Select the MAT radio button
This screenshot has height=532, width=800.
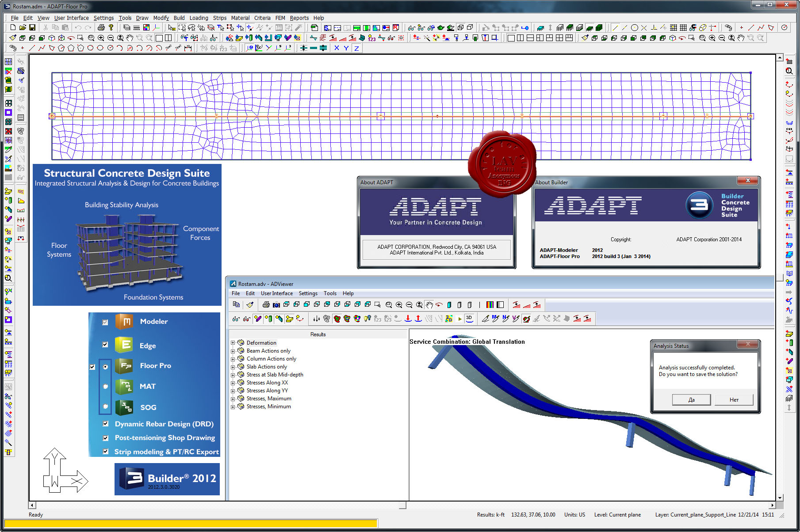(105, 386)
